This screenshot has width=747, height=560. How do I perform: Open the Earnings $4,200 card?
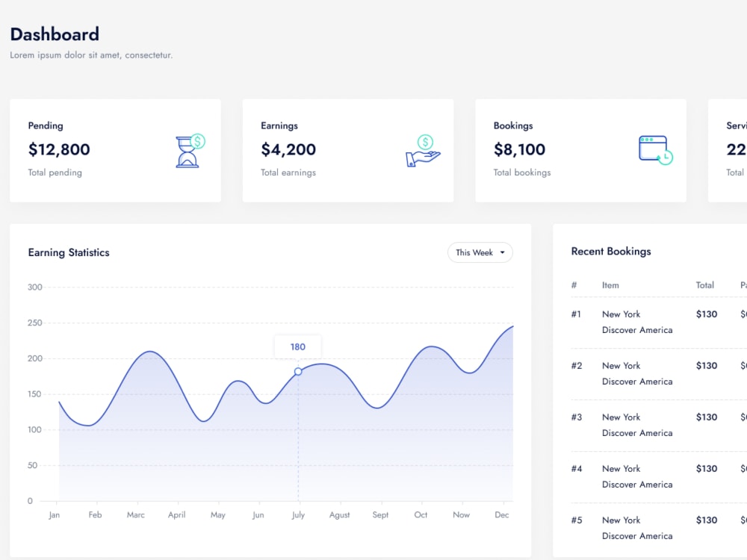(x=348, y=151)
